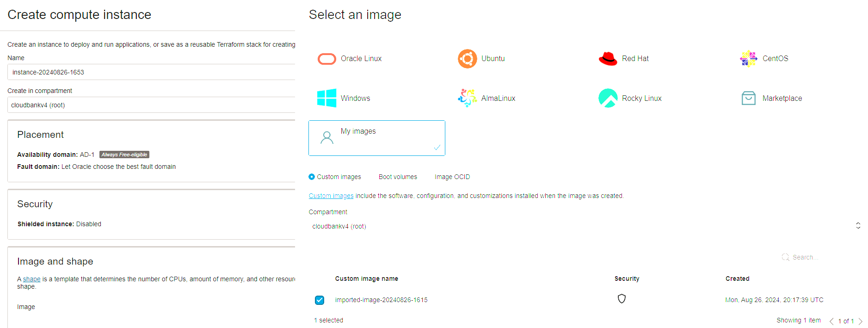The width and height of the screenshot is (868, 328).
Task: Click the Rocky Linux label
Action: click(x=642, y=98)
